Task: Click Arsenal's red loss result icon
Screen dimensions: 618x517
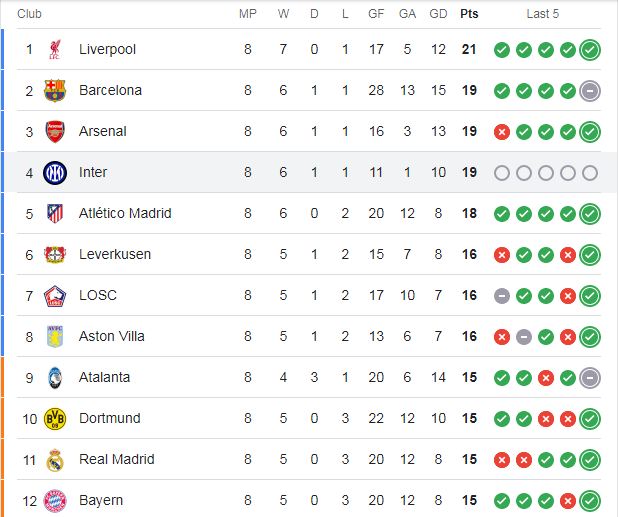Action: point(502,132)
